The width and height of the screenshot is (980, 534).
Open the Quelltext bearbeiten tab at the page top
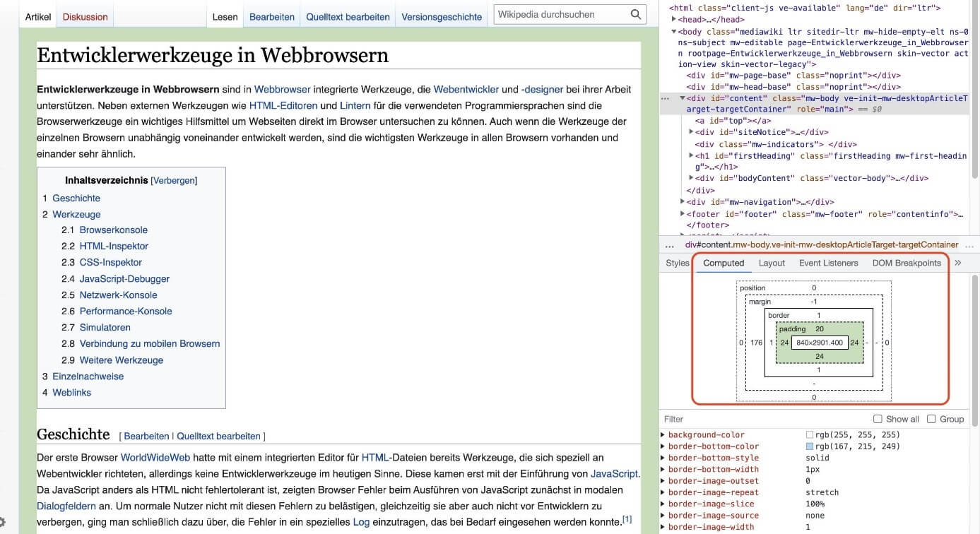[348, 17]
